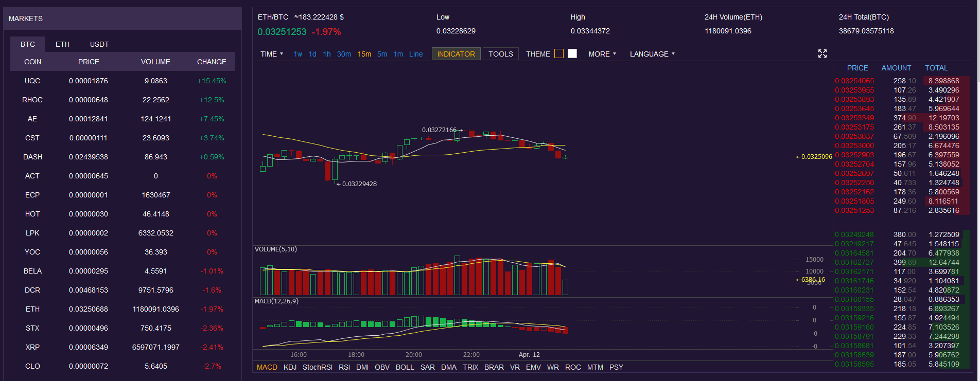Click the fullscreen expand chart icon
Screen dimensions: 980x381
[822, 53]
